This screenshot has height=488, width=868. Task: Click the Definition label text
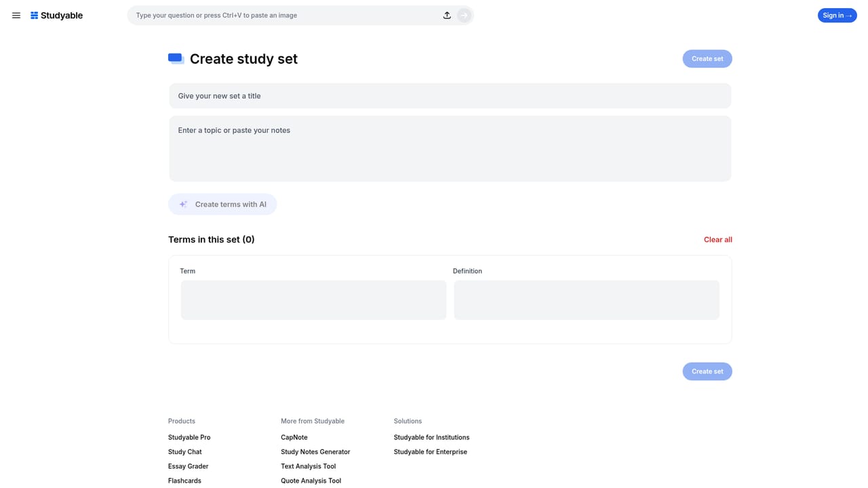(467, 271)
